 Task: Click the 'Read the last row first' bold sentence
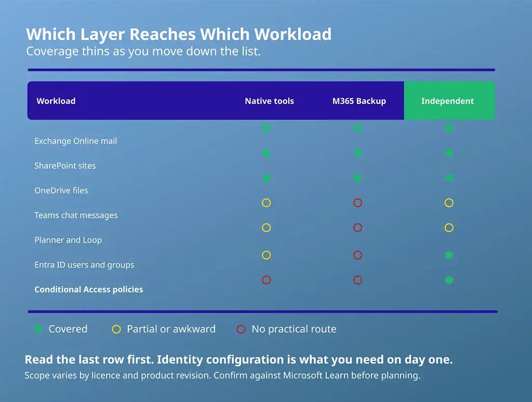(239, 359)
